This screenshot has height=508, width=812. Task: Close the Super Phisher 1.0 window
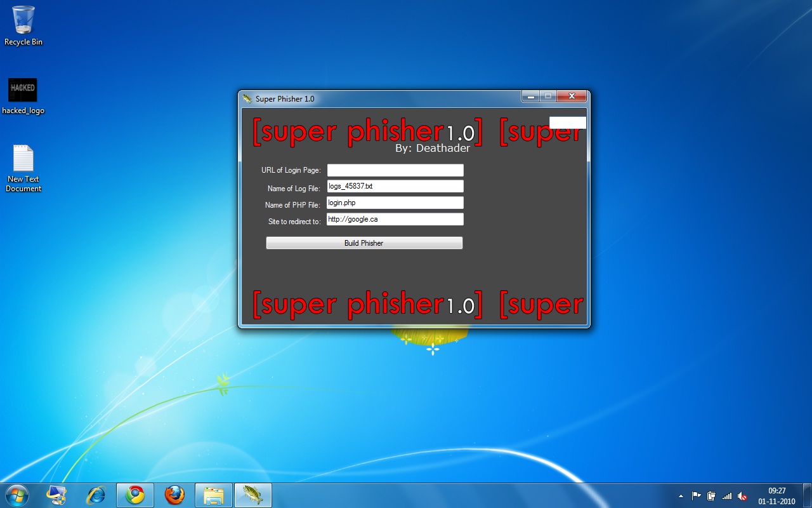point(572,96)
